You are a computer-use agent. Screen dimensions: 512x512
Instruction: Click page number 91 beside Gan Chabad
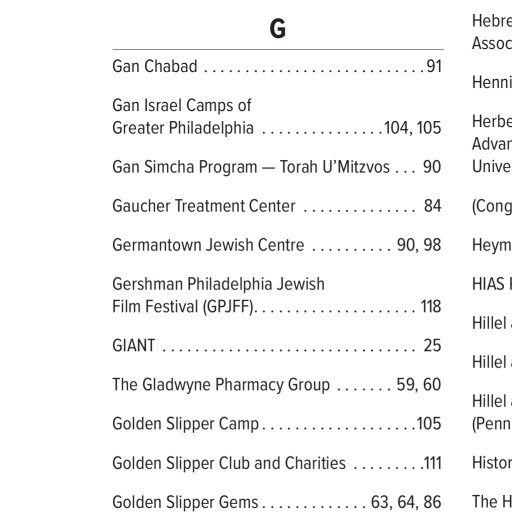click(434, 66)
